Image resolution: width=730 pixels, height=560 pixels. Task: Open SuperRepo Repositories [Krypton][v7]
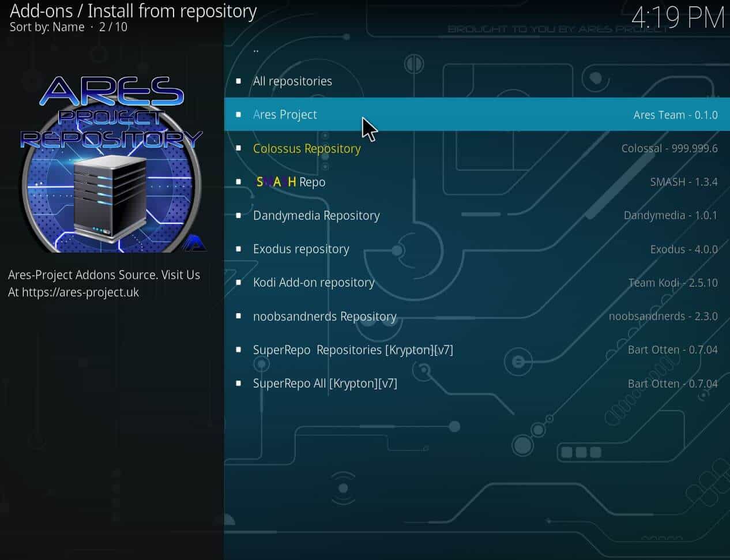click(x=477, y=349)
